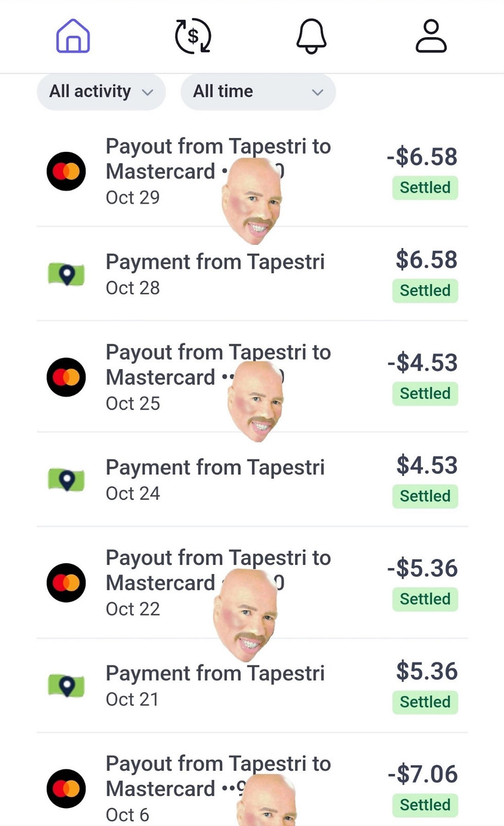Click the Mastercard icon on the Oct 6 payout
The image size is (504, 826).
(x=66, y=788)
